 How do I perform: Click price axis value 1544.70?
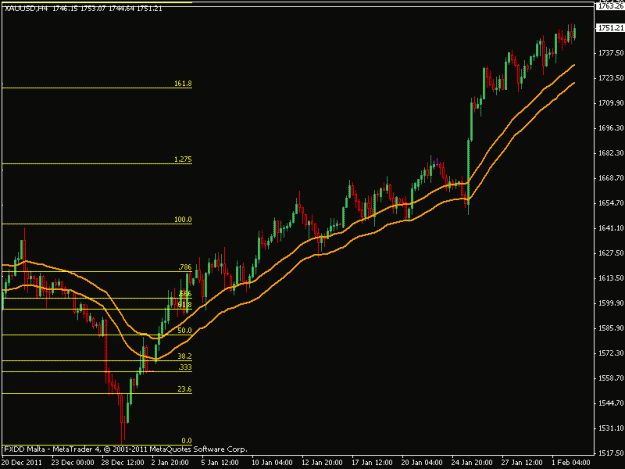point(611,403)
